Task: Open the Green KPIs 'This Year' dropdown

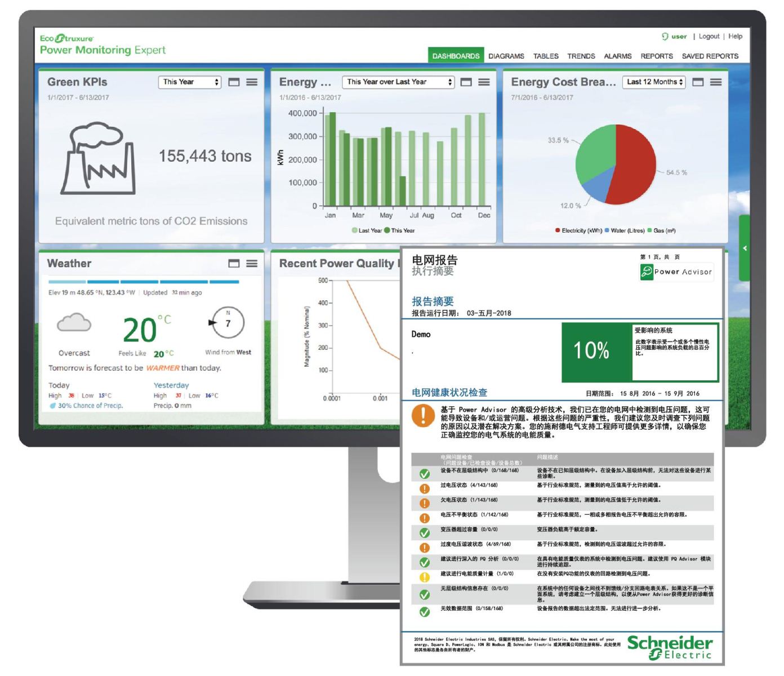Action: 190,82
